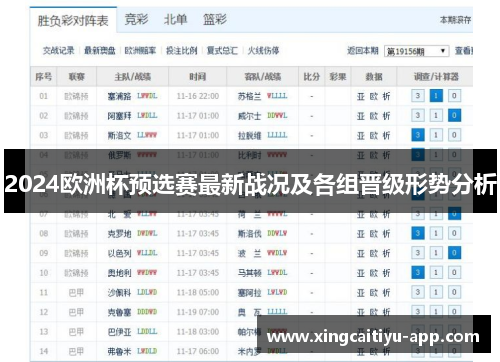Click home team 以色列 in row 09
500x362 pixels.
pyautogui.click(x=119, y=253)
